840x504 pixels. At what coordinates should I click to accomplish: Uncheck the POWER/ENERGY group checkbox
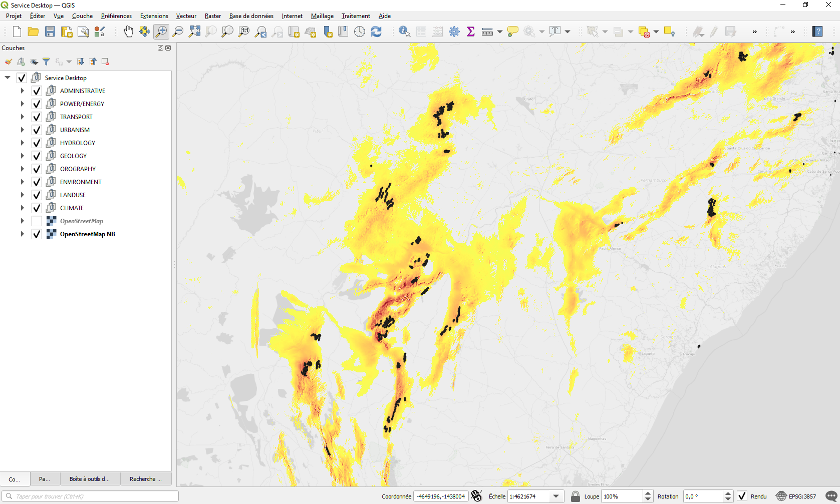point(37,104)
